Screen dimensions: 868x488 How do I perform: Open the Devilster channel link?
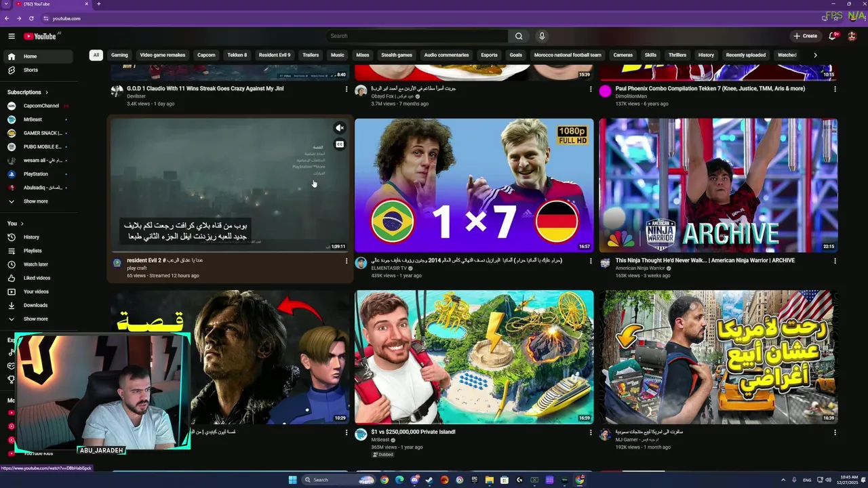(136, 96)
